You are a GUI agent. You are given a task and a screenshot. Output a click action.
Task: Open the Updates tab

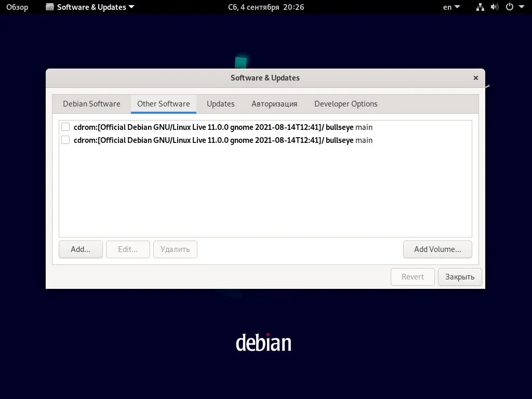coord(220,103)
